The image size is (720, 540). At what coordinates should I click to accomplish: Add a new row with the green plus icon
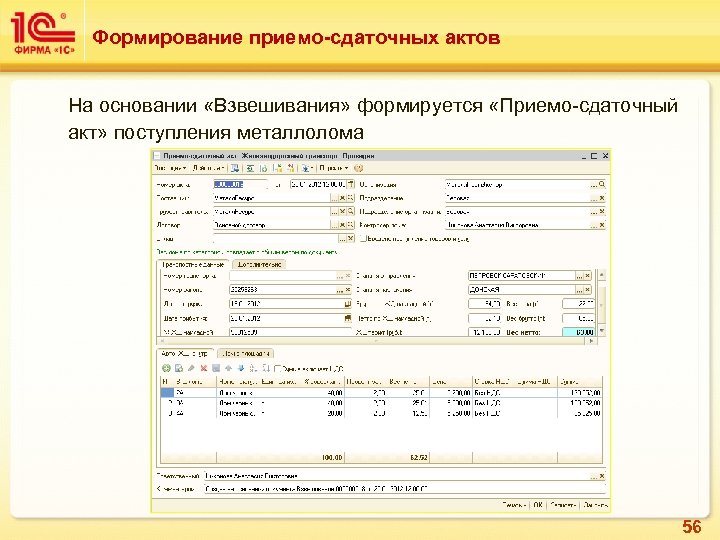pos(166,368)
